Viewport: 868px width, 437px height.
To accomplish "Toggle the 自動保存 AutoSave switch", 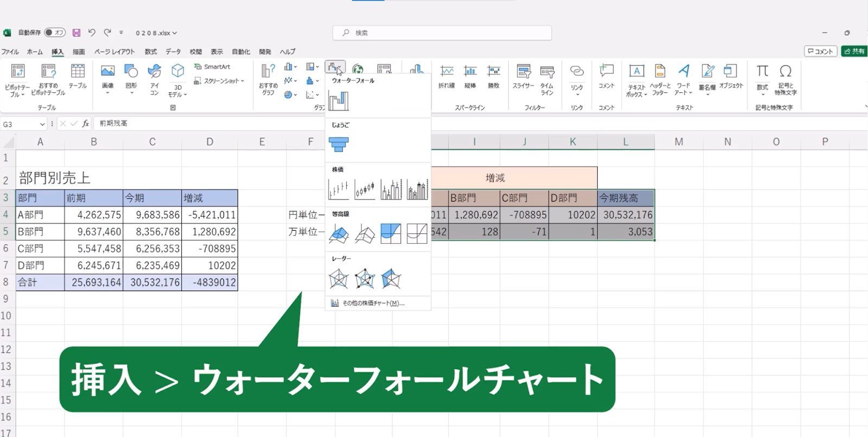I will (55, 33).
